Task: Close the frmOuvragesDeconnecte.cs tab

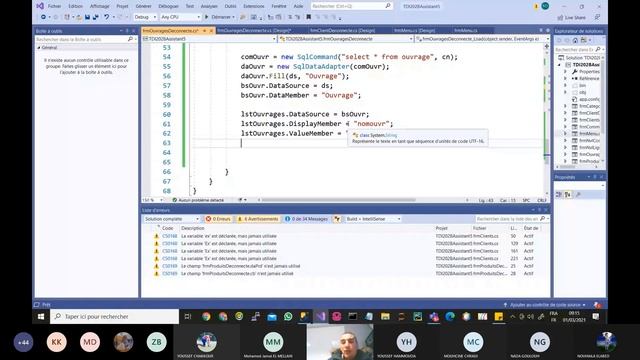Action: (211, 31)
